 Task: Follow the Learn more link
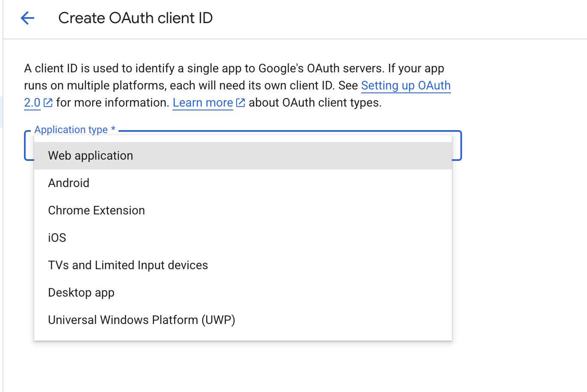[x=203, y=103]
